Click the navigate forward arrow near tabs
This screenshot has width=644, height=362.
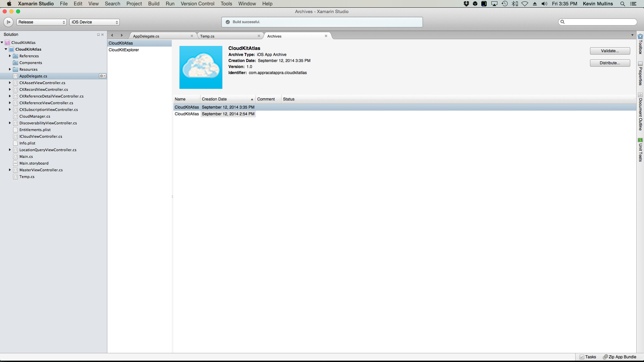pyautogui.click(x=122, y=35)
